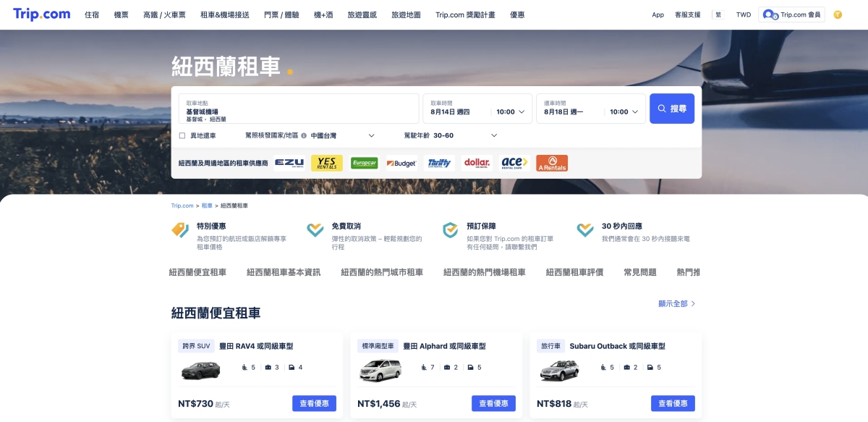Click the Trip.com logo in header
The width and height of the screenshot is (868, 422).
pos(41,14)
